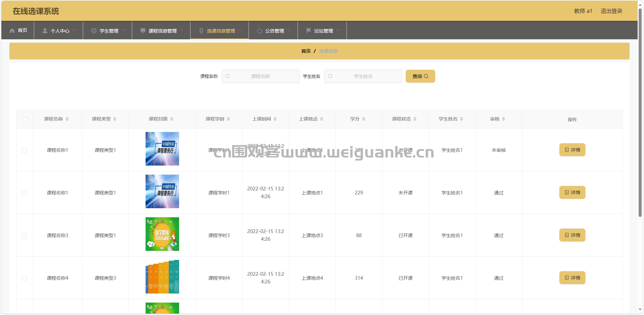Sort the table by 学分 column arrows

pyautogui.click(x=364, y=119)
